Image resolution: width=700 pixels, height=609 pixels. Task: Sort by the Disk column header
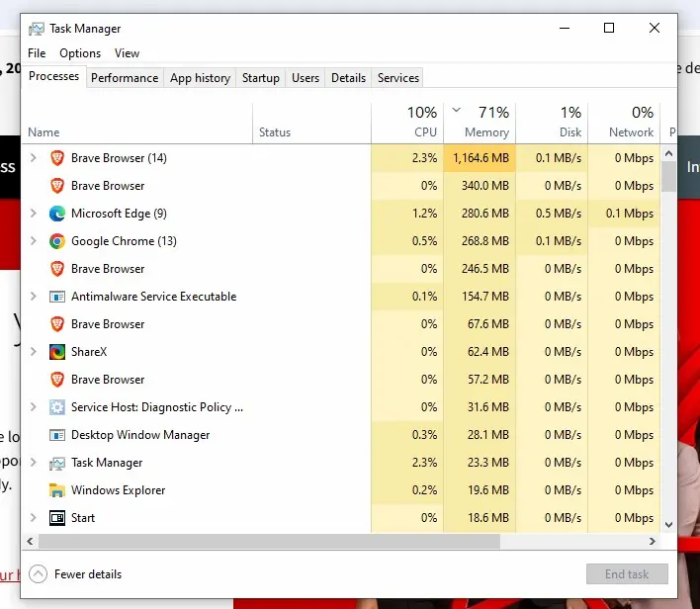pos(552,124)
